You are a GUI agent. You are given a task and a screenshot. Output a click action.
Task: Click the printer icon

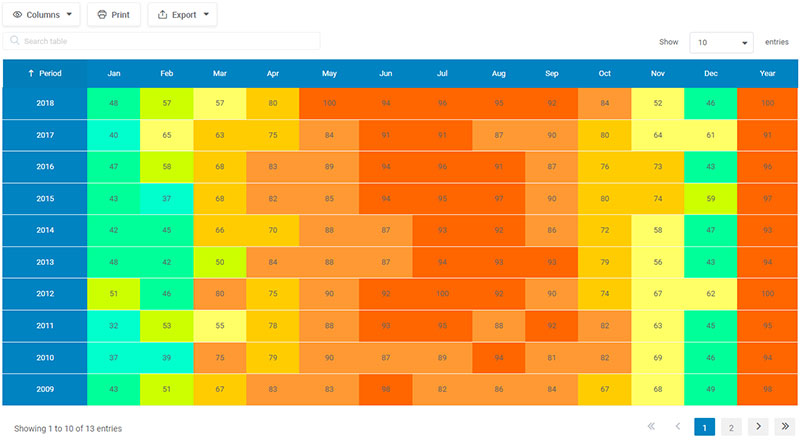(x=102, y=15)
